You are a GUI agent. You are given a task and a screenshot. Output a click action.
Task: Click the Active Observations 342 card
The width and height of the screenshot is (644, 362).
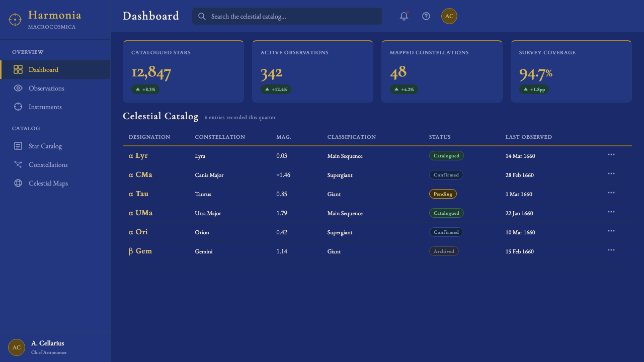312,71
